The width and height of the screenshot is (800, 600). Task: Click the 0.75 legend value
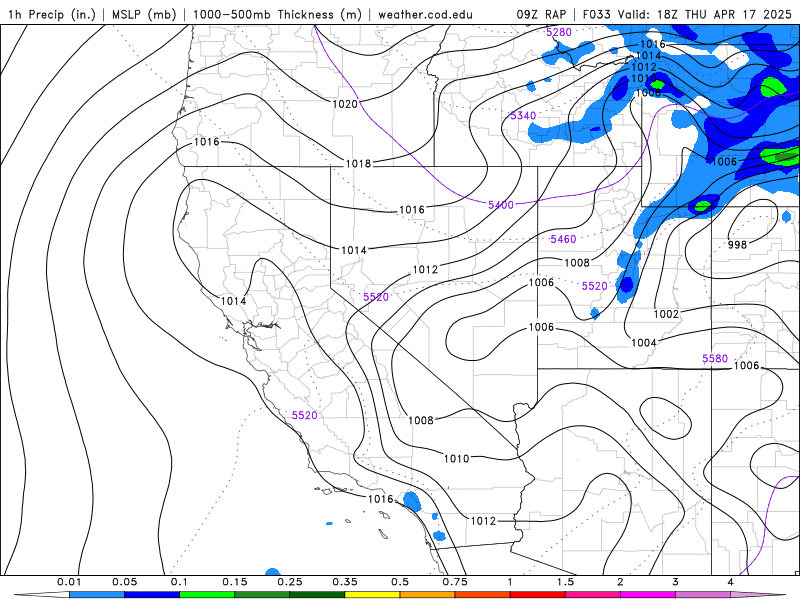coord(455,582)
